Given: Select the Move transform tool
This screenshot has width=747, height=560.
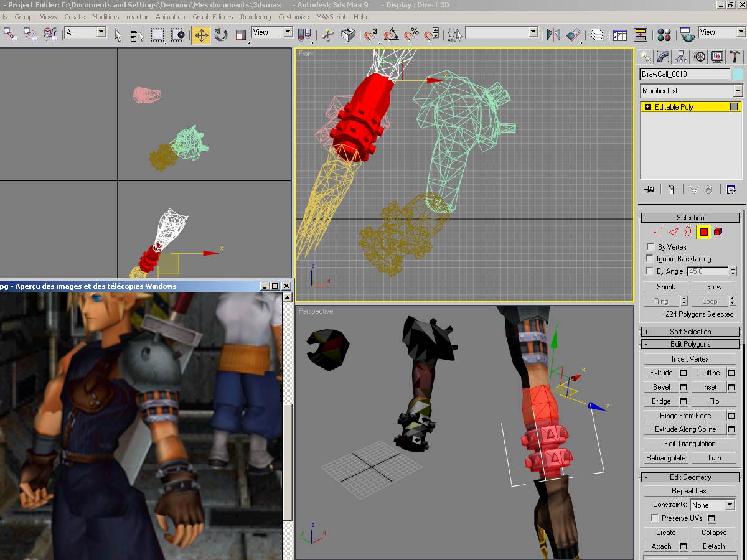Looking at the screenshot, I should point(201,35).
